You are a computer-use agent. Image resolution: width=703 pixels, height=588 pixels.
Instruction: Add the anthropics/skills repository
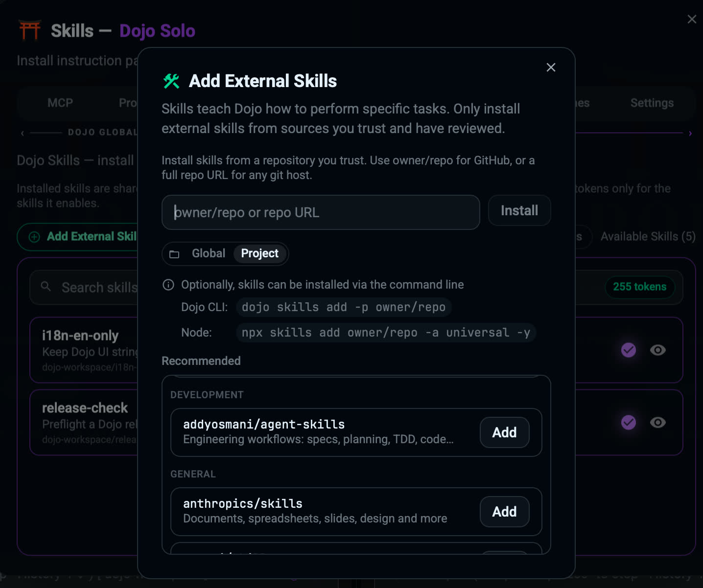click(x=504, y=512)
